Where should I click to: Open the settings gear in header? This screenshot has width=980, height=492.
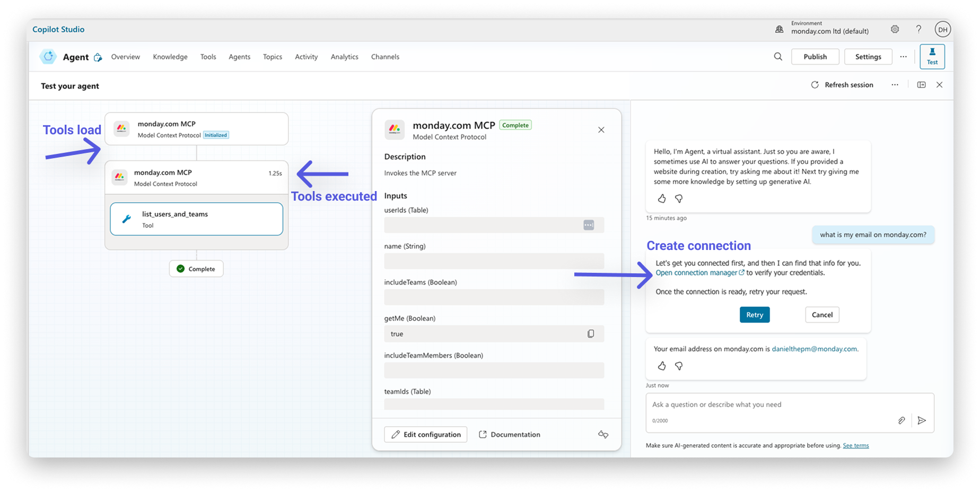[895, 29]
